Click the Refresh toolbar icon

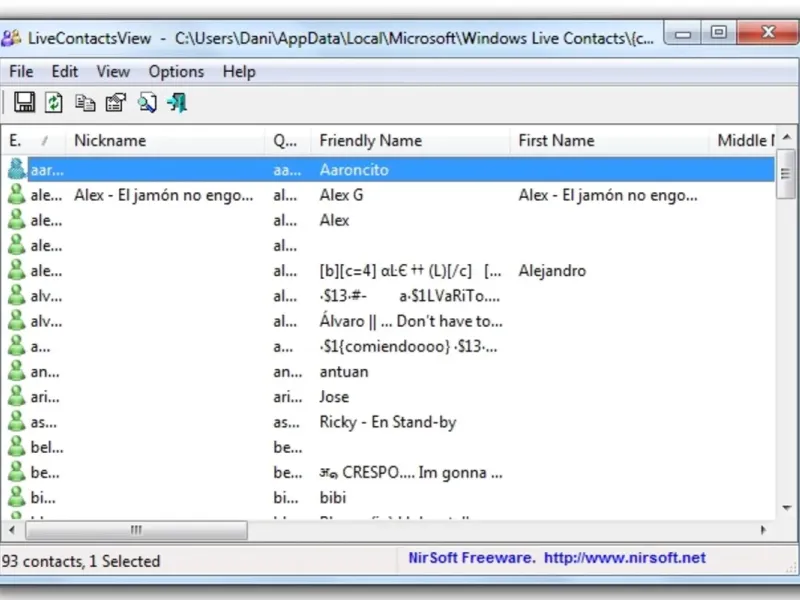[x=54, y=103]
